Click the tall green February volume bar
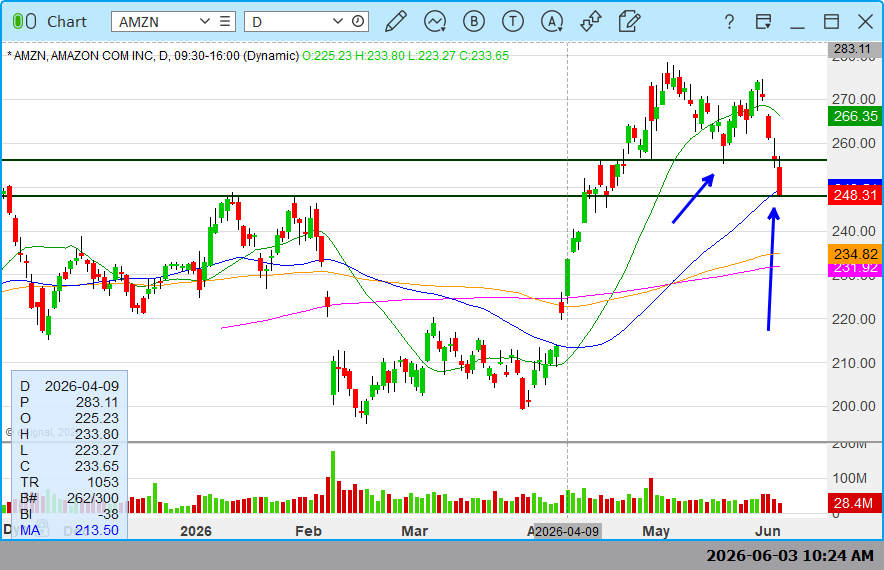This screenshot has height=570, width=884. click(333, 481)
